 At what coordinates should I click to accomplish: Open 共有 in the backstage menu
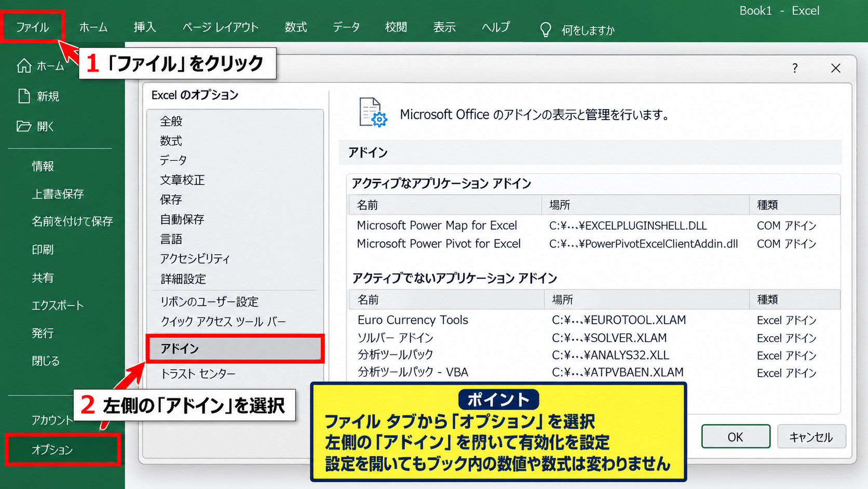coord(43,277)
